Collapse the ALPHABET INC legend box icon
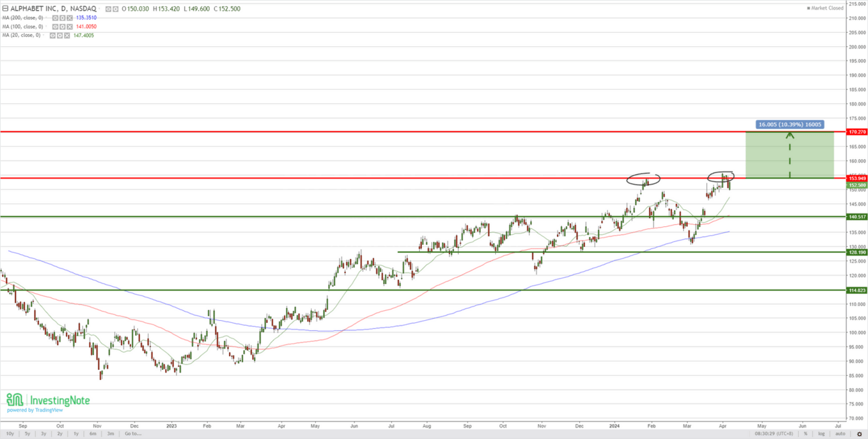This screenshot has height=439, width=868. (6, 9)
